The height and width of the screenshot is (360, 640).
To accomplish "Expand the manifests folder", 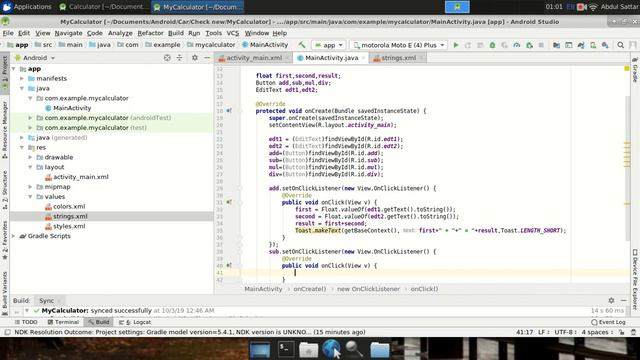I will [x=22, y=78].
